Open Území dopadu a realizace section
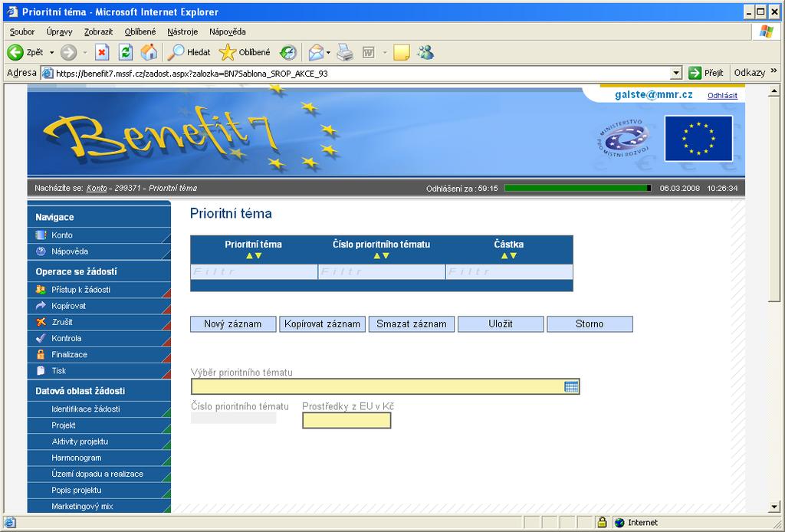The height and width of the screenshot is (532, 785). 97,474
